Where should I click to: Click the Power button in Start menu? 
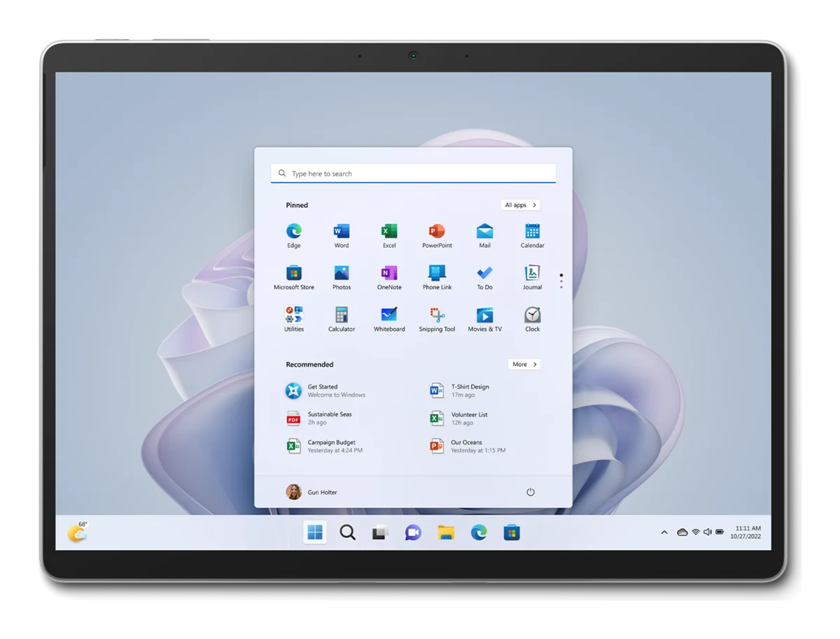click(x=531, y=492)
